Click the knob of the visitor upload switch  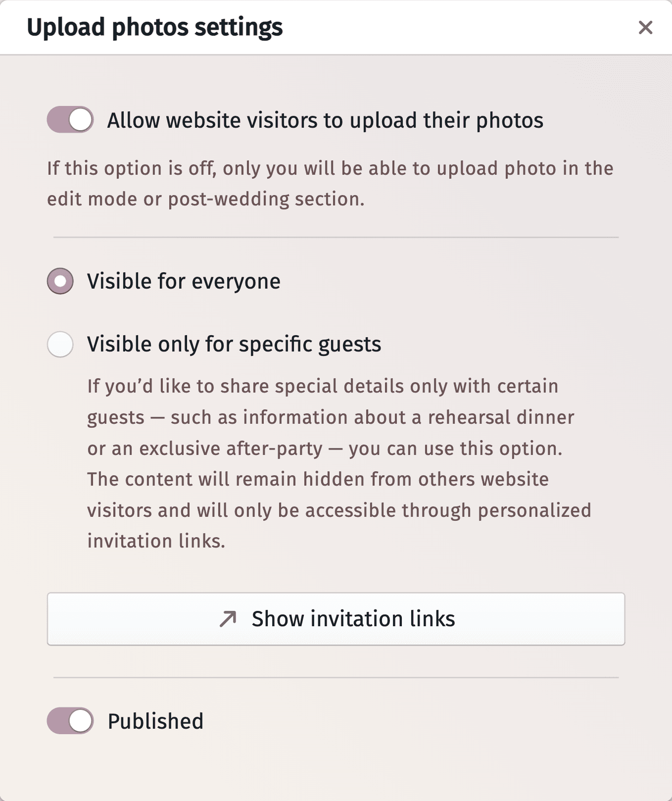(80, 120)
